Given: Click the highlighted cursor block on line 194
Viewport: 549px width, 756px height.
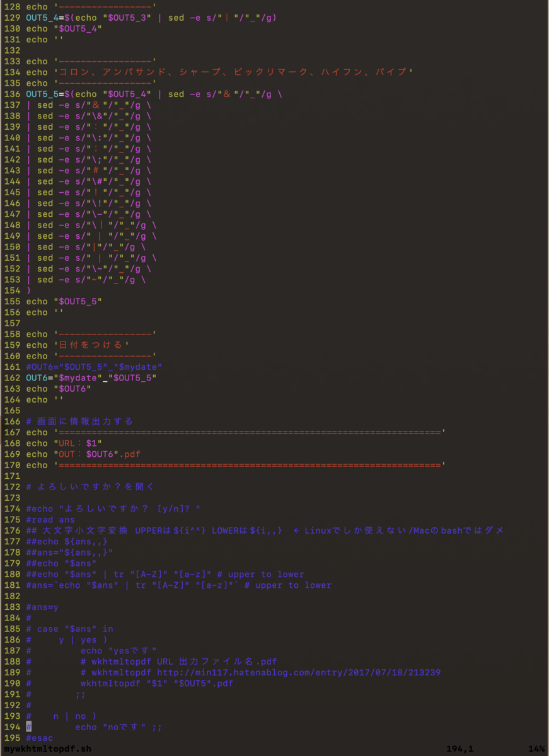Looking at the screenshot, I should pos(28,726).
